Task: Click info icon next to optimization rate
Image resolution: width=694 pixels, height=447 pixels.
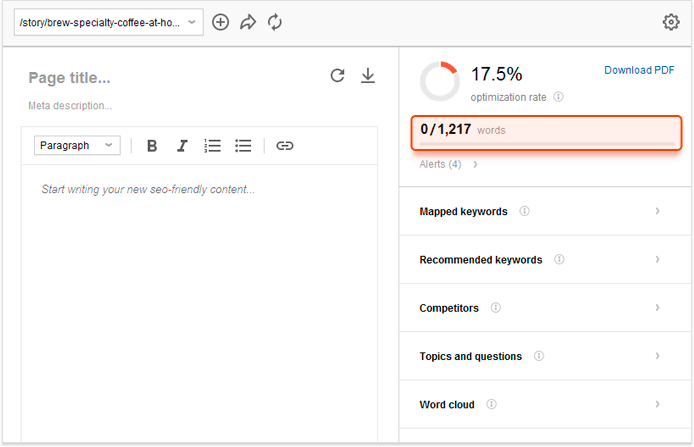Action: pos(559,96)
